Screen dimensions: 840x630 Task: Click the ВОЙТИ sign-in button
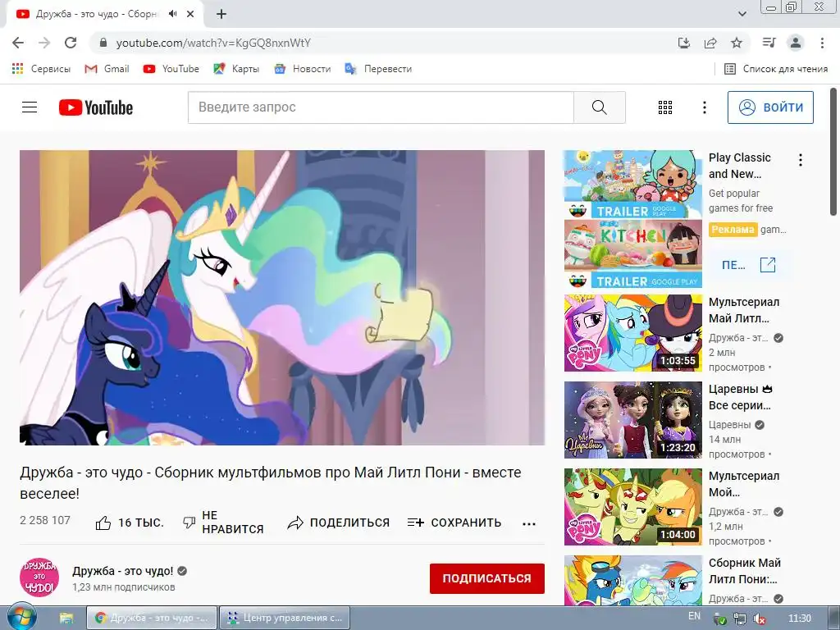[x=770, y=107]
